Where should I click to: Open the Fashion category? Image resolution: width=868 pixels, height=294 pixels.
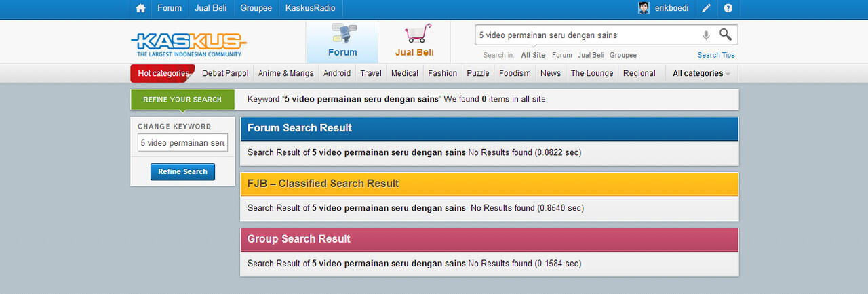click(x=442, y=73)
